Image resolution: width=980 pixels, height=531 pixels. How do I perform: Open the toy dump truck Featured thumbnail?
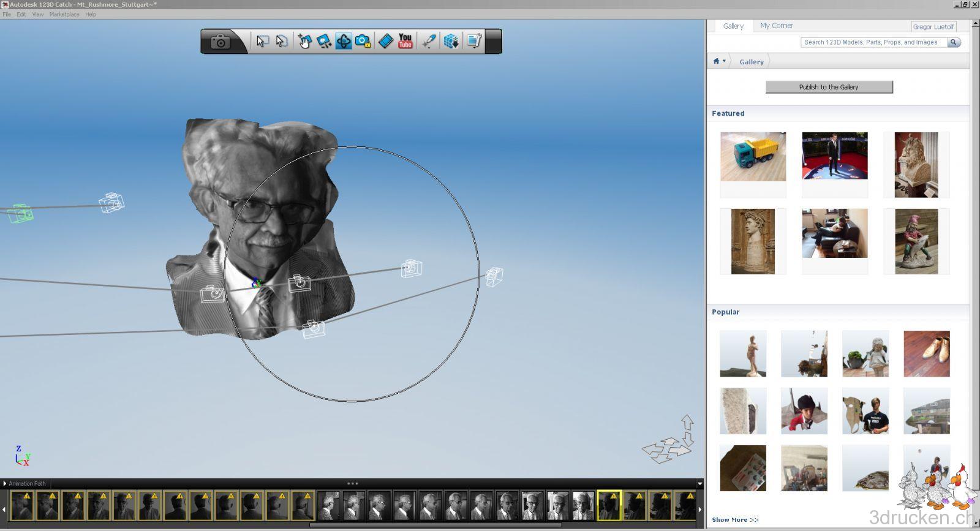coord(753,157)
